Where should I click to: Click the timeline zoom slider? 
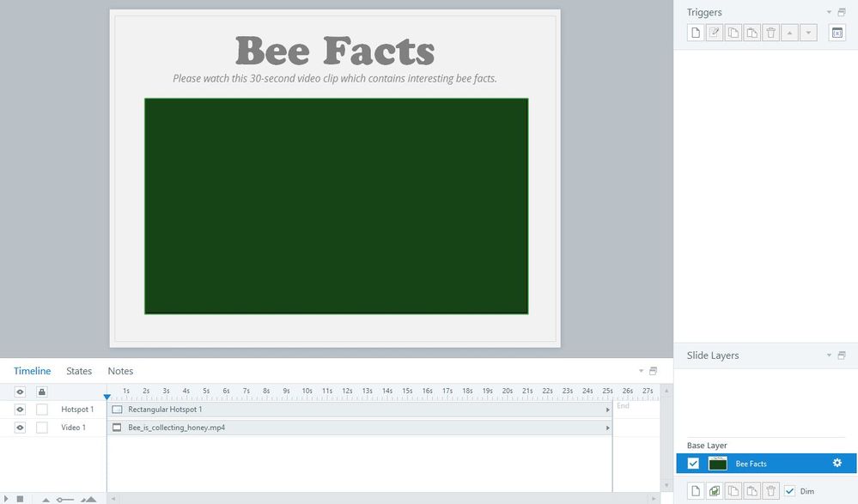coord(65,499)
